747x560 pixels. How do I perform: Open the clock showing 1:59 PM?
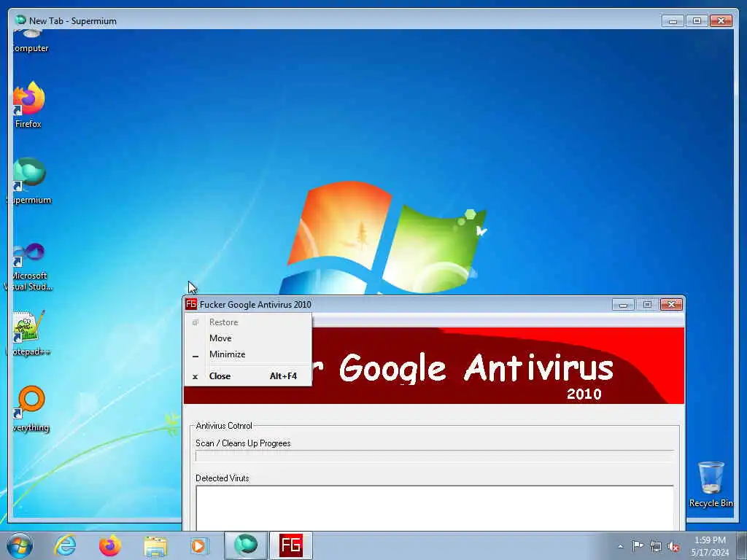point(710,545)
